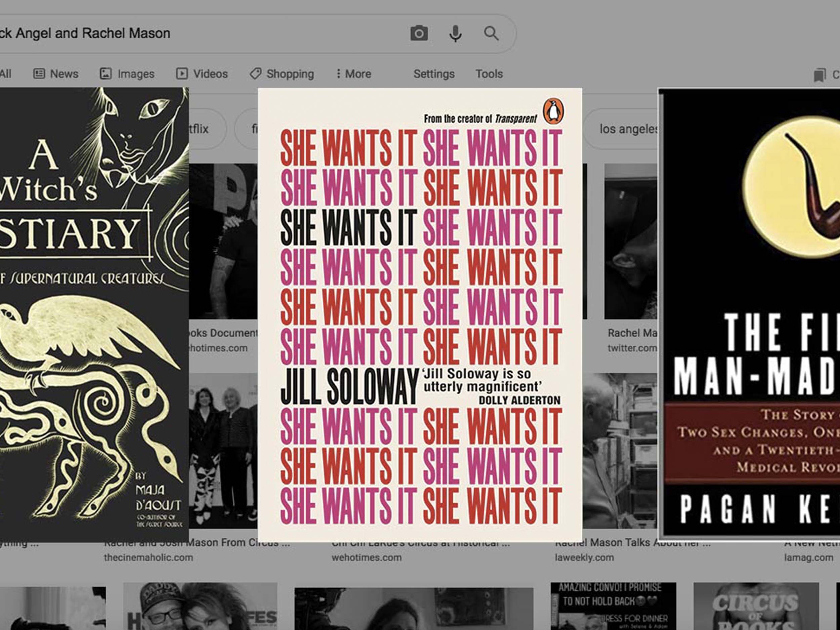
Task: Open the laweekly.com result link
Action: [x=584, y=557]
